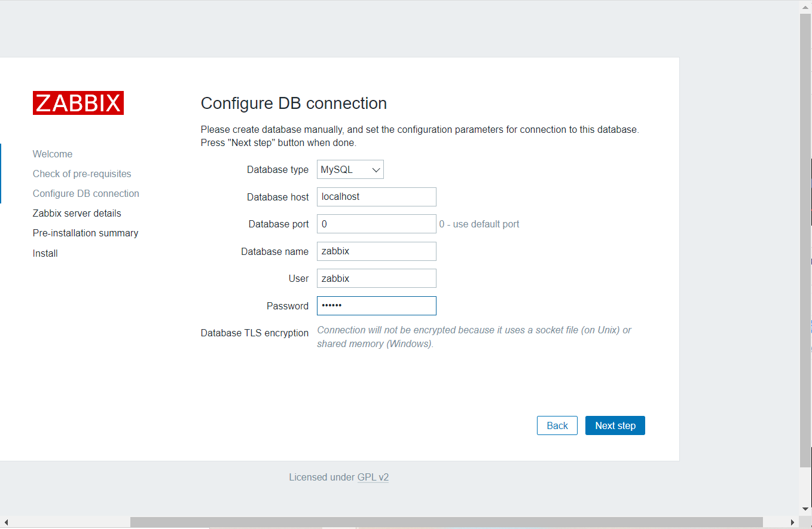Click the Database type label
812x529 pixels.
[277, 169]
